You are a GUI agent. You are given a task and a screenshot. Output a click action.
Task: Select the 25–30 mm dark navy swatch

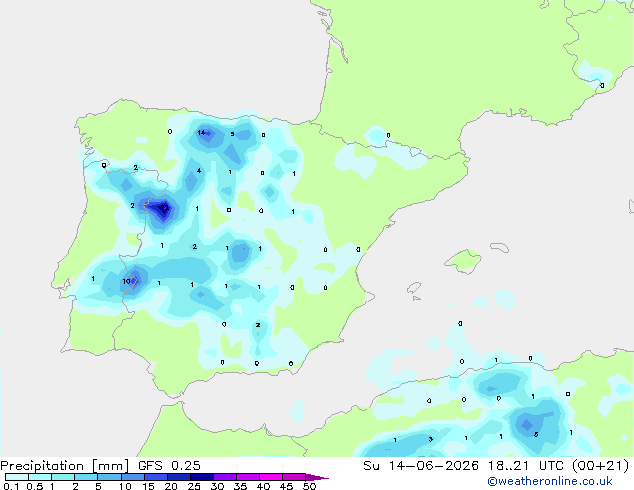[x=202, y=477]
